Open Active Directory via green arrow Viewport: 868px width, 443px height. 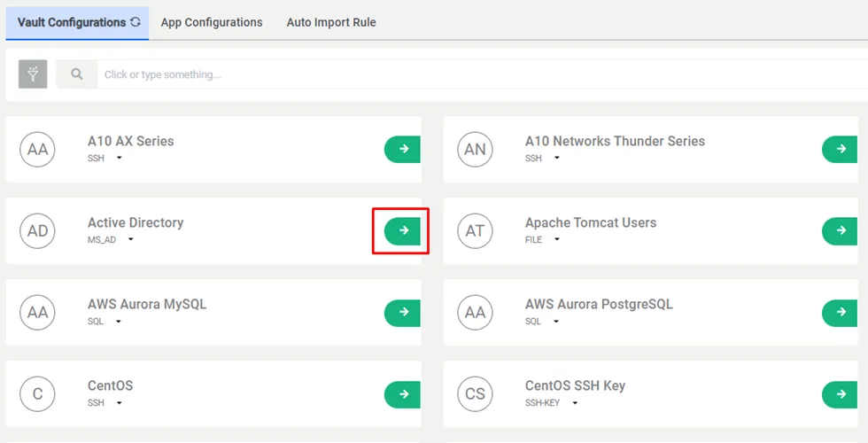click(x=402, y=230)
